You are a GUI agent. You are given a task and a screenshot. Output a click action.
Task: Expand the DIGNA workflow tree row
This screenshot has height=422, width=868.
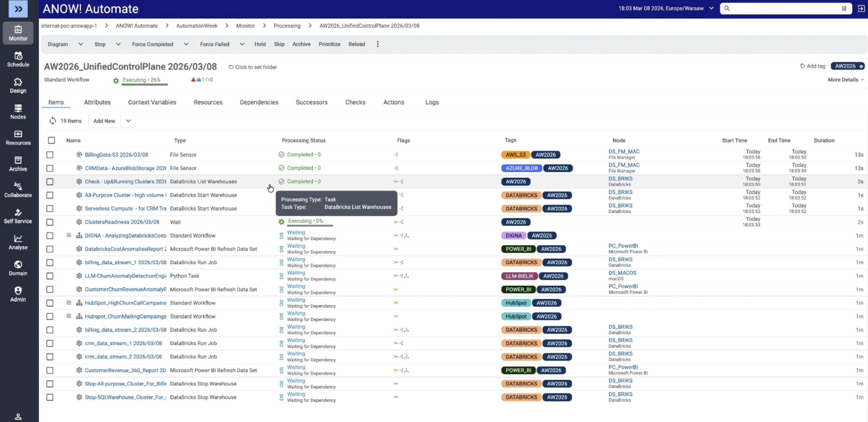click(69, 235)
